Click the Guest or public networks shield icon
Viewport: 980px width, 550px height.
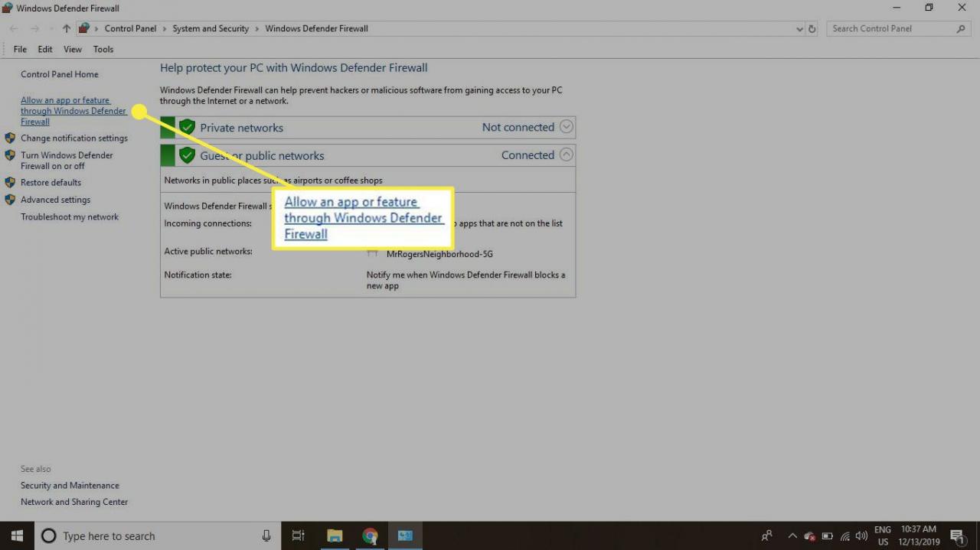(x=187, y=155)
